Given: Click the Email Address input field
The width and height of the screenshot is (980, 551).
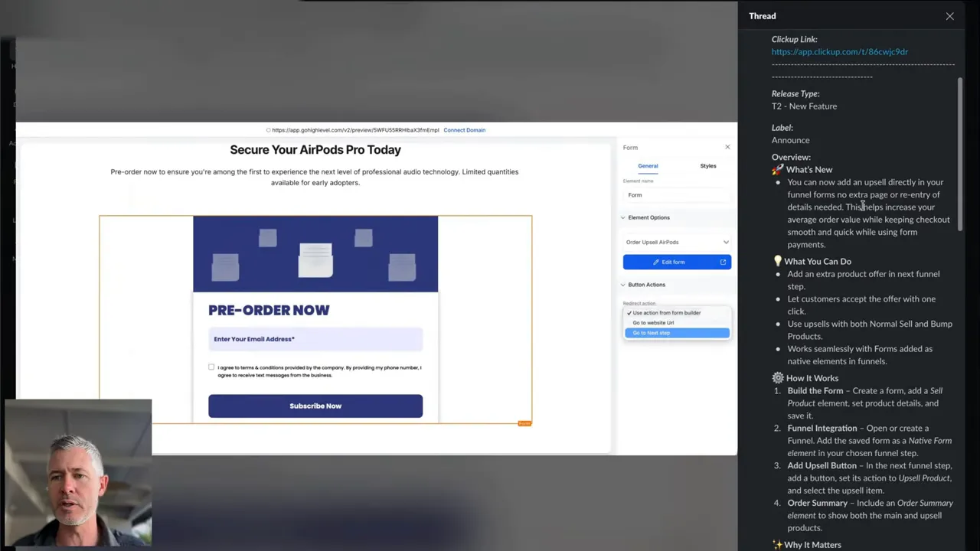Looking at the screenshot, I should [x=315, y=339].
